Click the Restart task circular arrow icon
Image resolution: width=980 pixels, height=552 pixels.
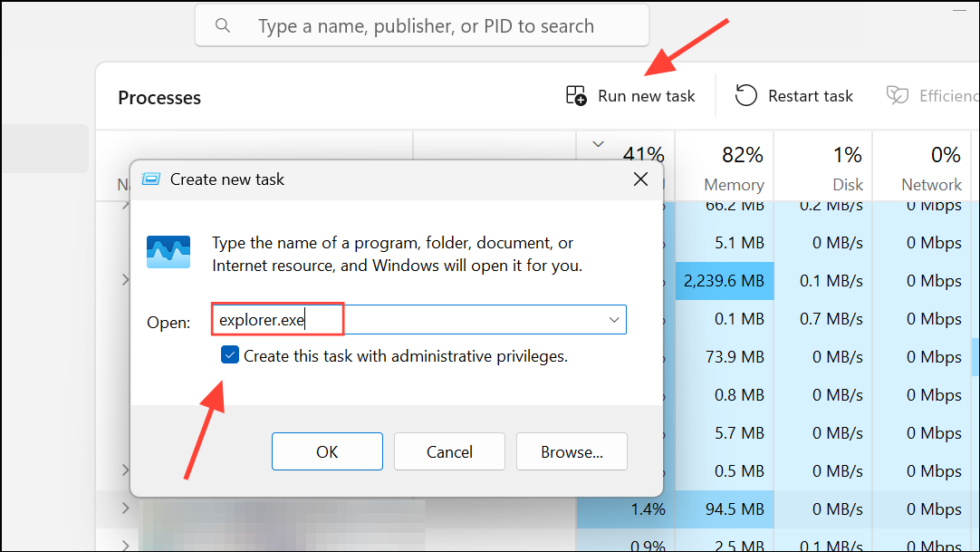point(746,96)
